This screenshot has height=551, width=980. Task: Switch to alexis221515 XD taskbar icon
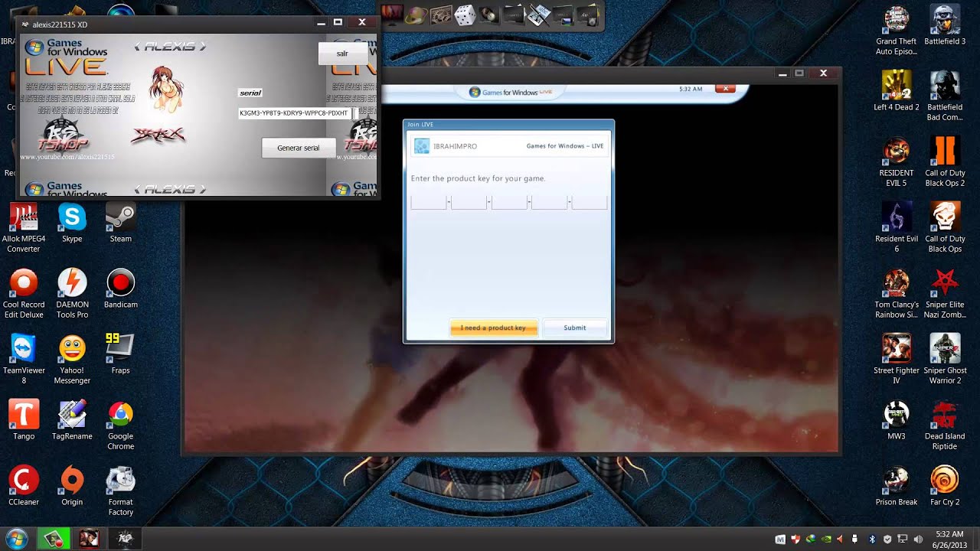[x=125, y=539]
